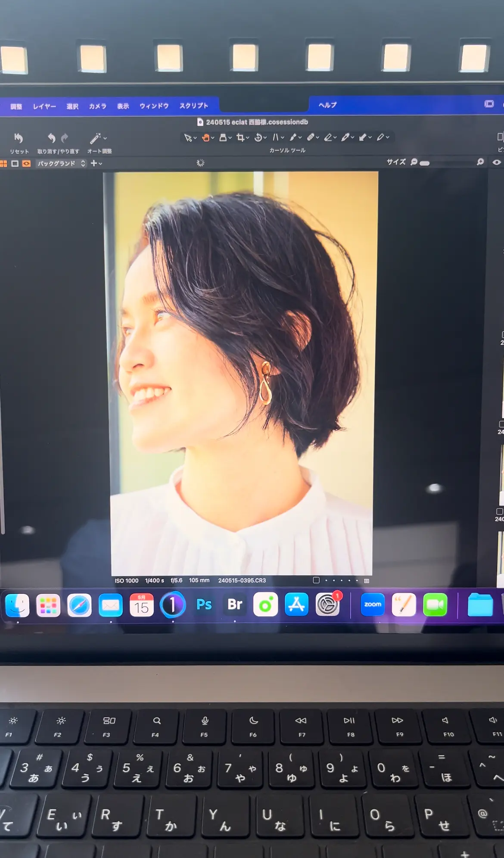Select the brush mask cursor tool

[293, 137]
